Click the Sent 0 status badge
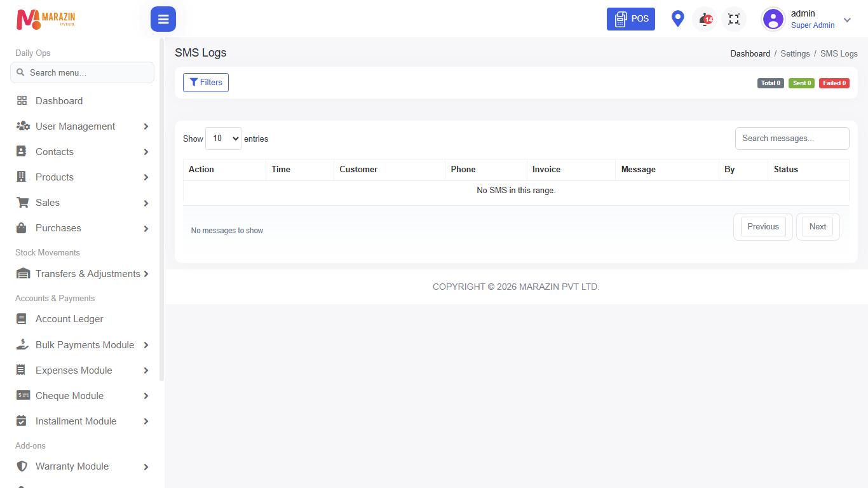The image size is (868, 488). [x=801, y=83]
